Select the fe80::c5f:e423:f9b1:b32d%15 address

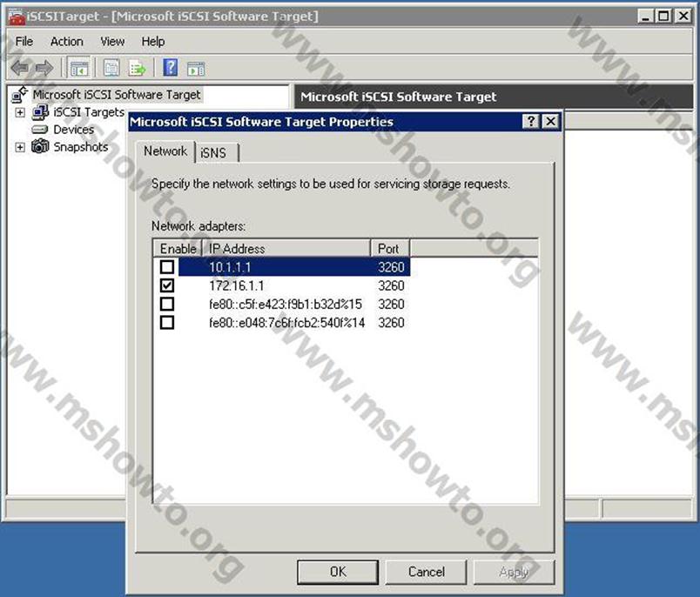click(286, 305)
